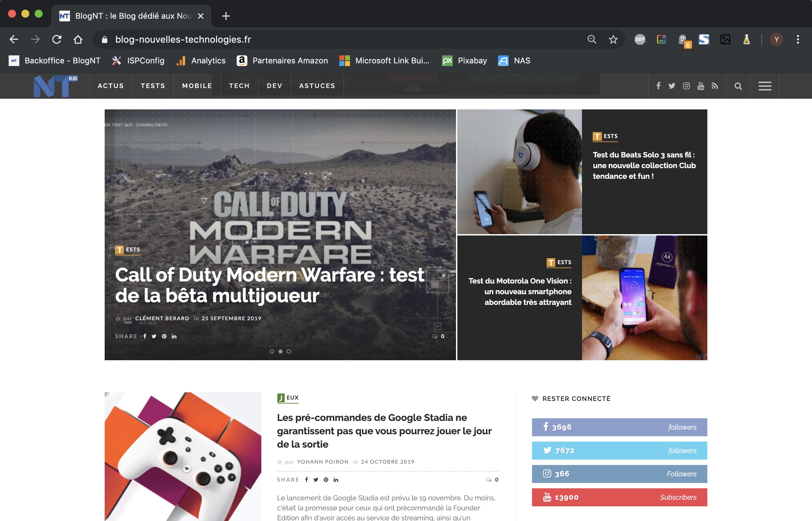The width and height of the screenshot is (812, 521).
Task: Select the third slider dot indicator
Action: [x=289, y=352]
